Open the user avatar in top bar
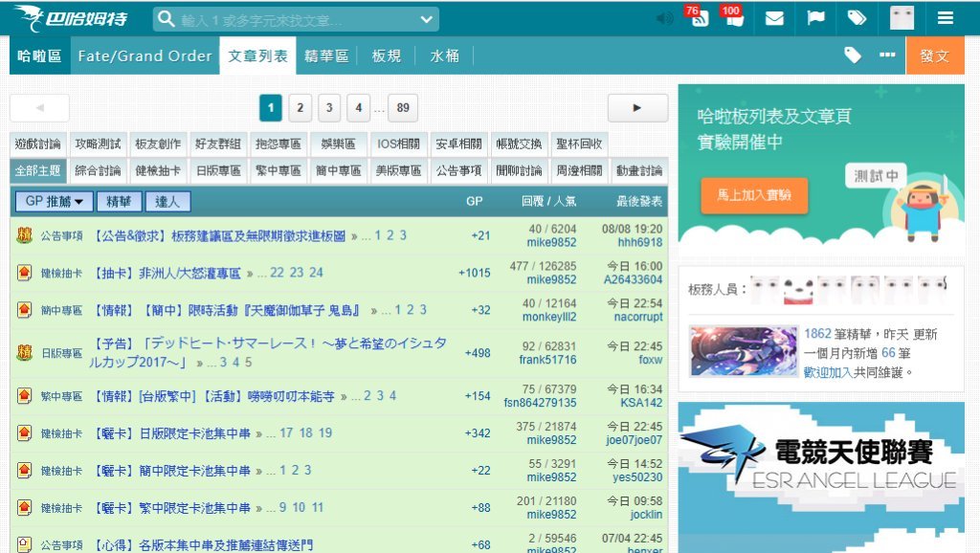The width and height of the screenshot is (980, 553). (902, 18)
